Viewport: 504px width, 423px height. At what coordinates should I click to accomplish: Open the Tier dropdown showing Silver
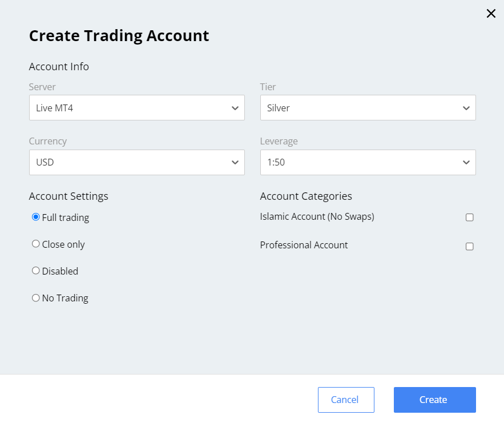pos(368,107)
